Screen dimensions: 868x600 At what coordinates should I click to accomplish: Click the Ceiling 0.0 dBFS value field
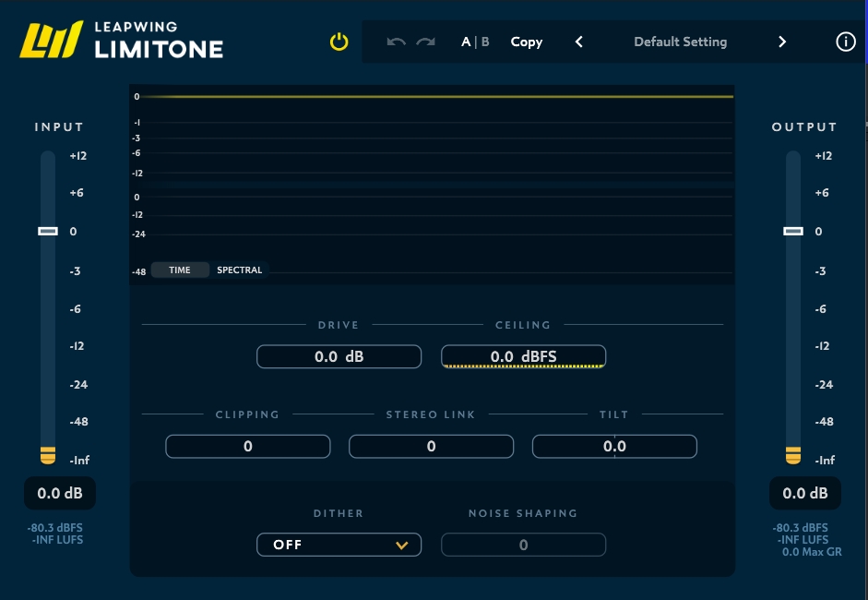point(523,356)
